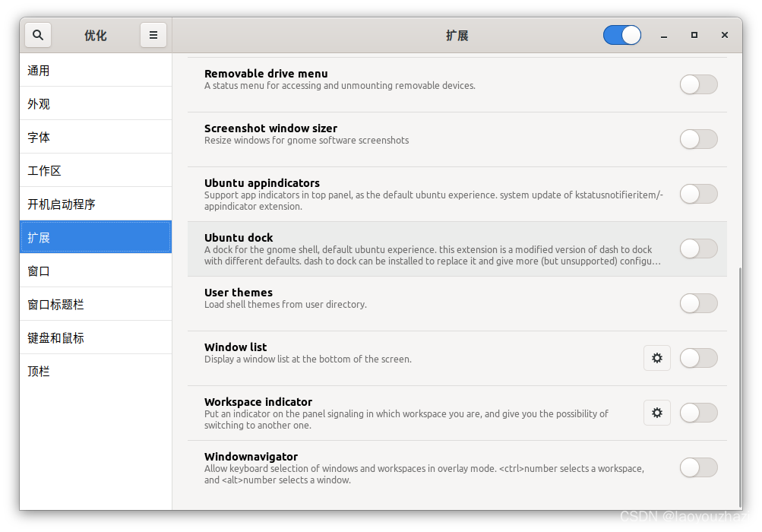Enable Removable drive menu extension
The image size is (762, 532).
click(x=699, y=84)
